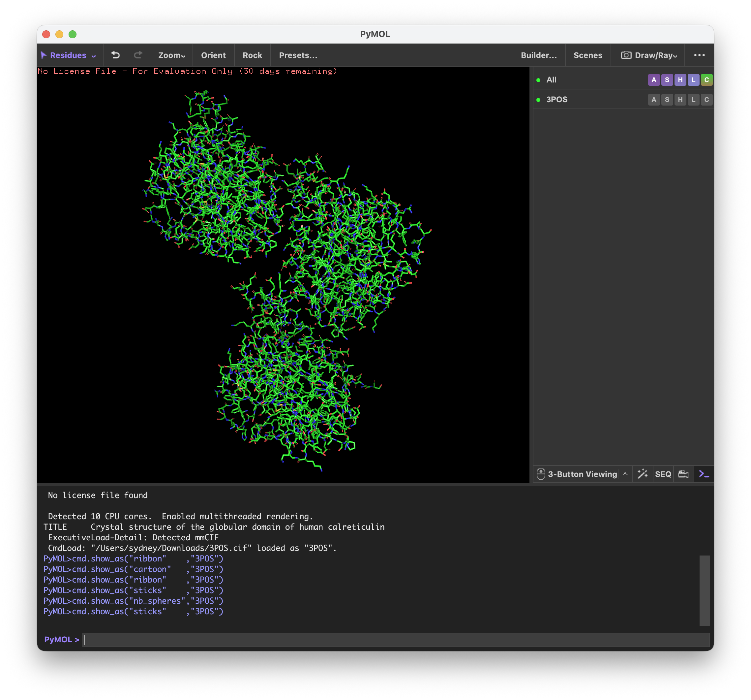Open Hide menu (H) for All
The width and height of the screenshot is (751, 700).
[x=680, y=80]
